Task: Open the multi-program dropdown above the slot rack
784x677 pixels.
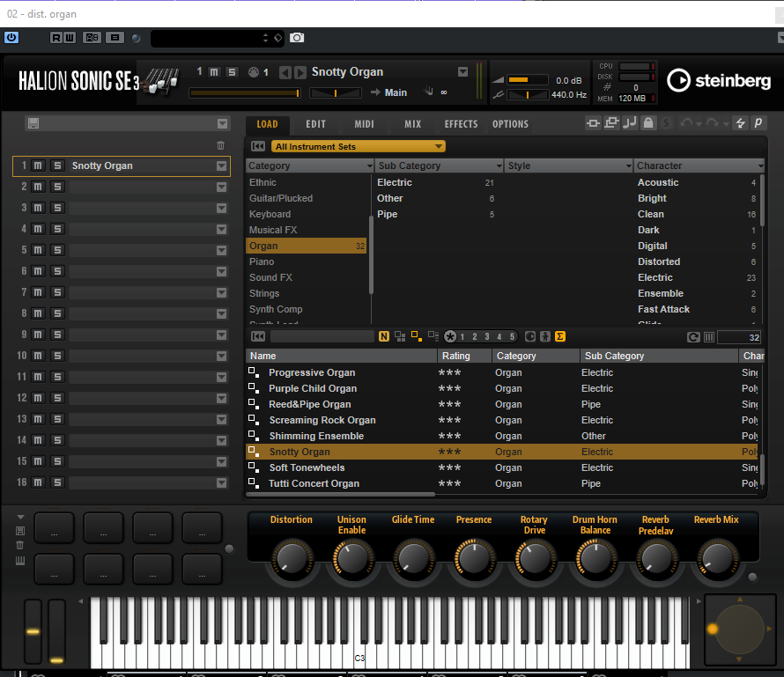Action: [x=223, y=123]
